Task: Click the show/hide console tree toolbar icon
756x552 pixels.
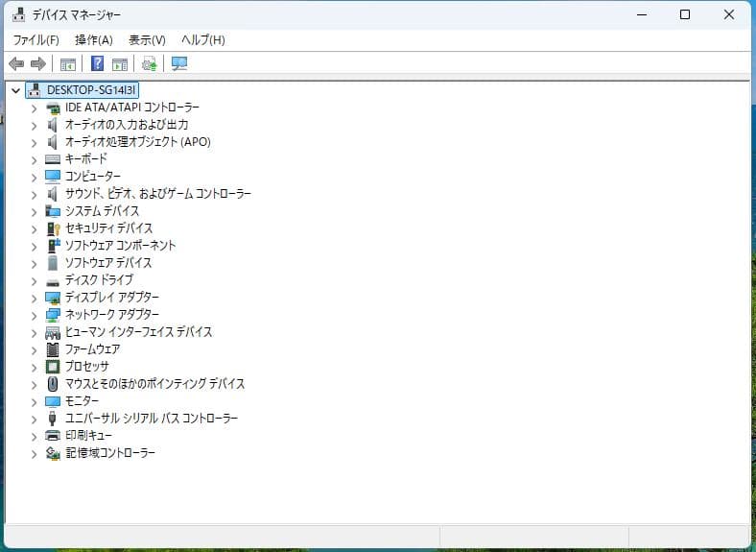Action: 68,63
